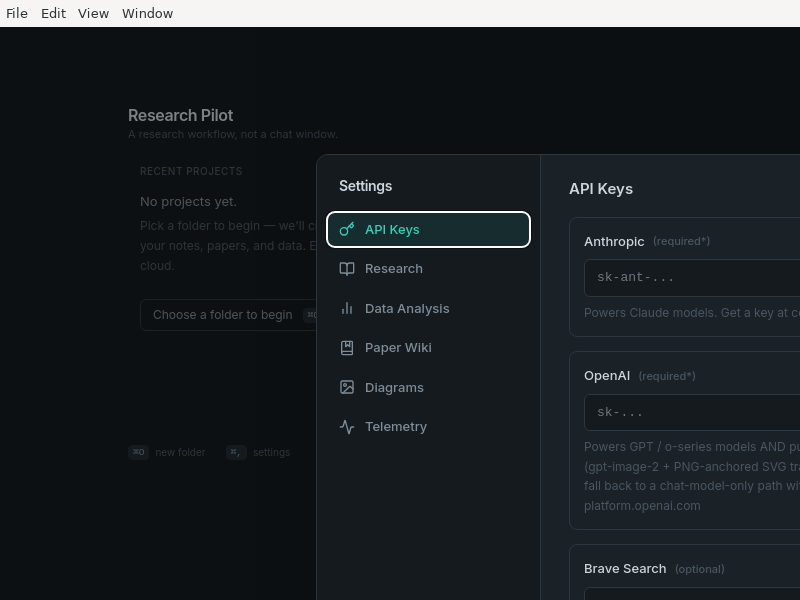Click the image icon beside Diagrams
The width and height of the screenshot is (800, 600).
[x=347, y=387]
